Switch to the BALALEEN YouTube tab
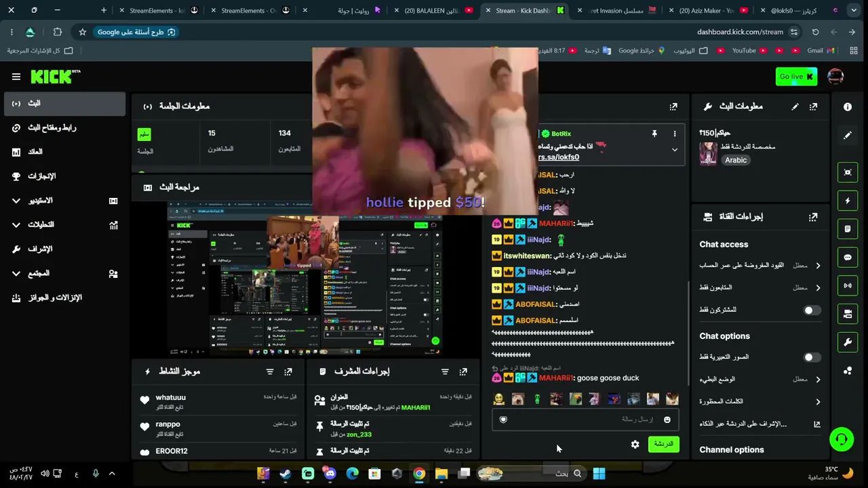Viewport: 868px width, 488px height. click(x=434, y=11)
